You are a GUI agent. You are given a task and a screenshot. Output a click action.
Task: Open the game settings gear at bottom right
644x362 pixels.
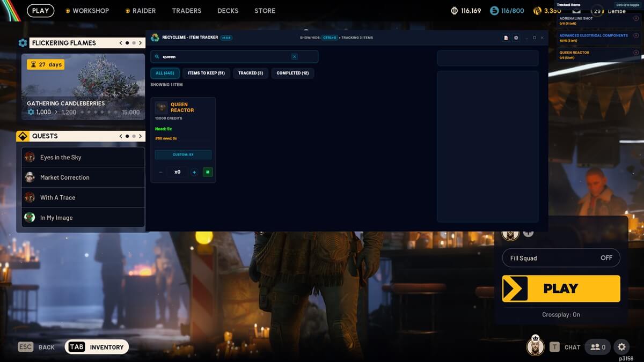click(621, 347)
